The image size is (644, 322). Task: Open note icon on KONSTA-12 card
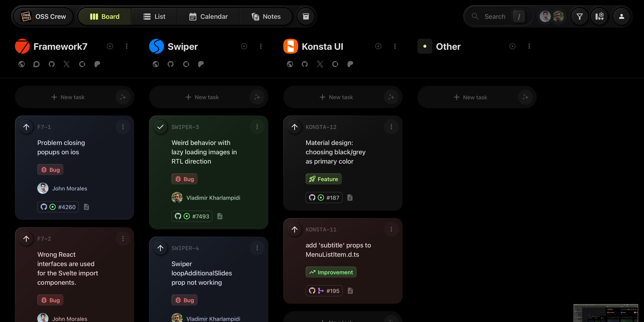pos(350,198)
